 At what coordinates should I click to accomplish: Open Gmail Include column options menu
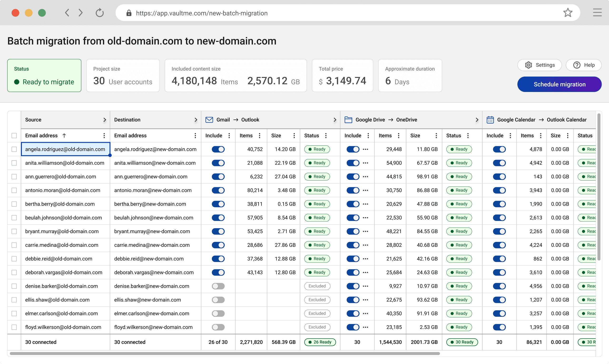pyautogui.click(x=229, y=136)
